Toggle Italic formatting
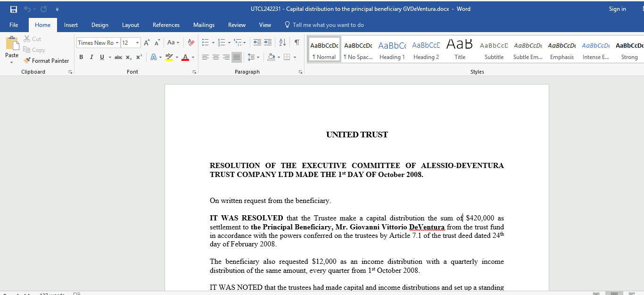 pyautogui.click(x=91, y=57)
